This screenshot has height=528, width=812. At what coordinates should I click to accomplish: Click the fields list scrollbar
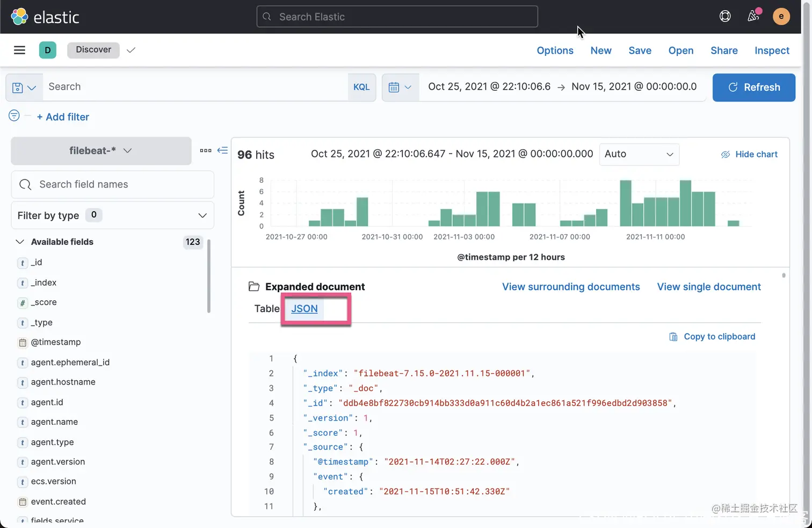(209, 276)
